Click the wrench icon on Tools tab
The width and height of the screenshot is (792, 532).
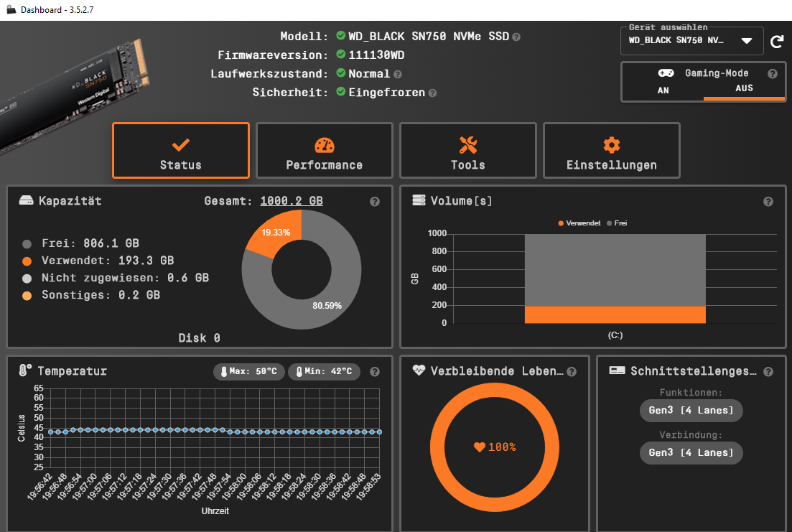(x=468, y=145)
